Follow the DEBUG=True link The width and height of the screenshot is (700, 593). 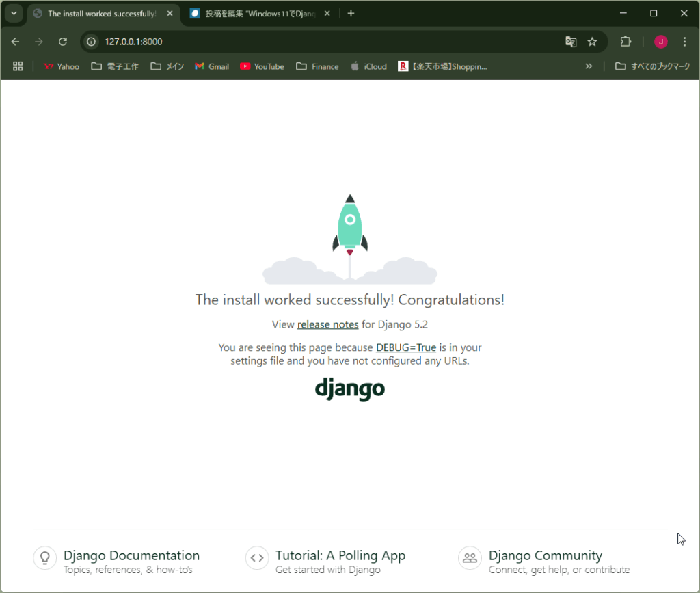click(x=405, y=347)
